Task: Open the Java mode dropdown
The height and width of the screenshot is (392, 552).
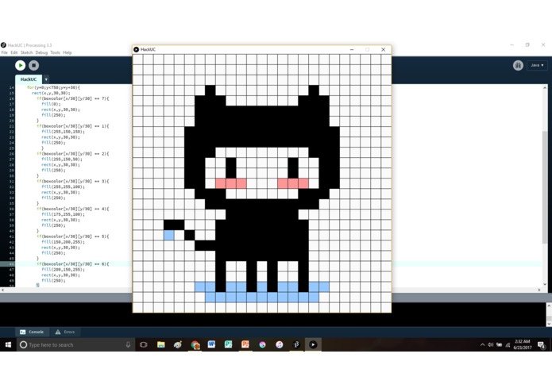Action: coord(537,65)
